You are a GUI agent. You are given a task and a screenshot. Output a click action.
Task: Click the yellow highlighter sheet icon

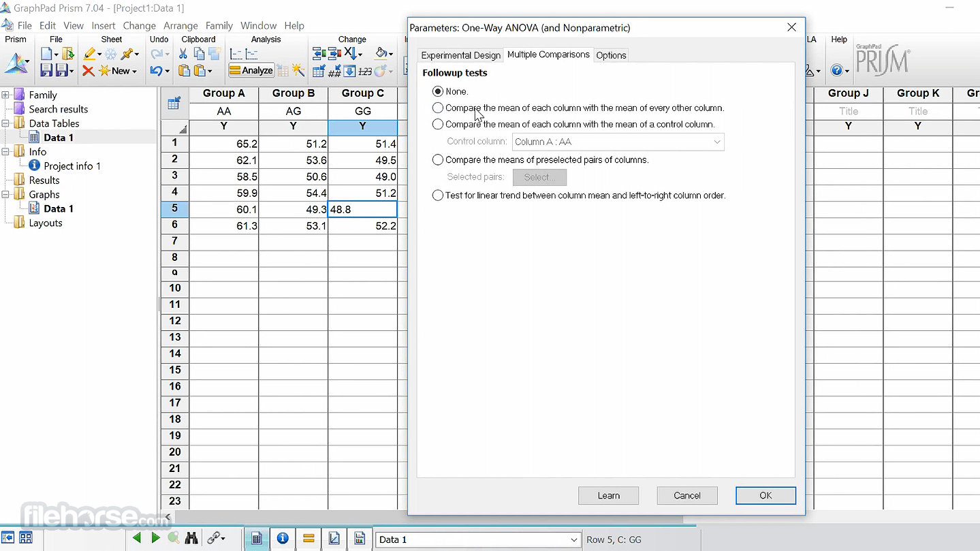[89, 54]
